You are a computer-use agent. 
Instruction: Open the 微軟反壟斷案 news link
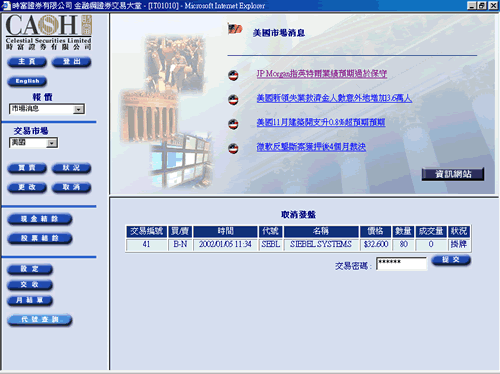[311, 147]
